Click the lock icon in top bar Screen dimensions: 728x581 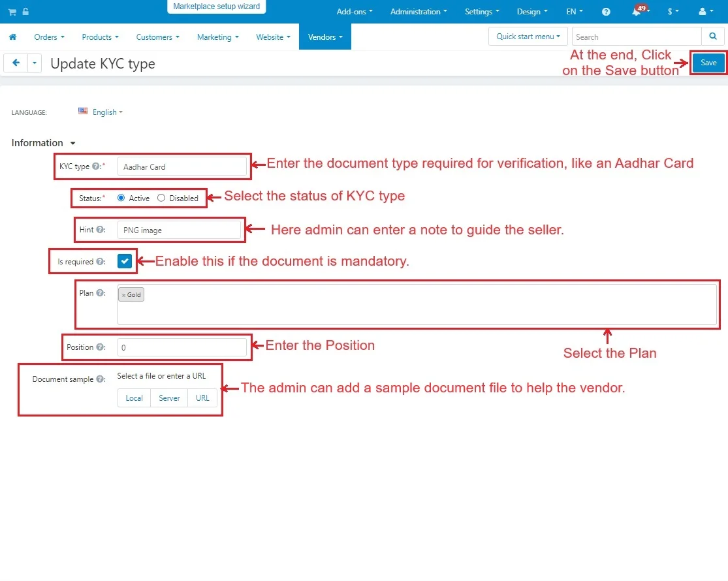point(25,12)
